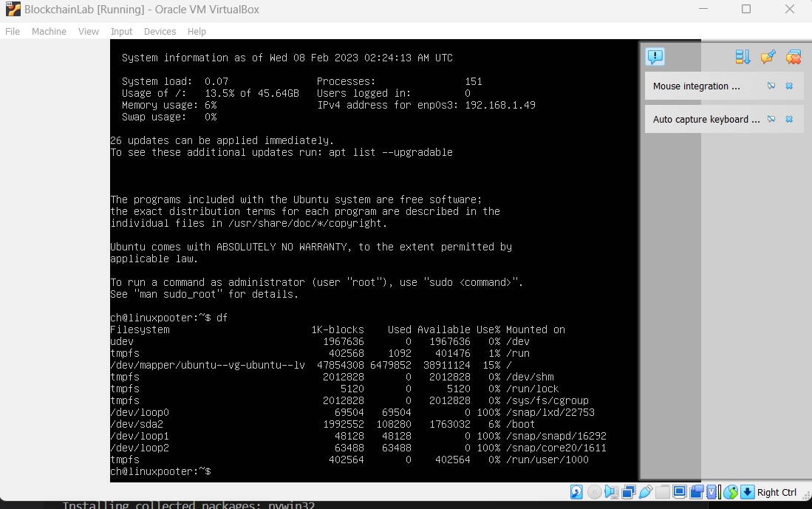Image resolution: width=812 pixels, height=509 pixels.
Task: Open the Help menu
Action: point(197,32)
